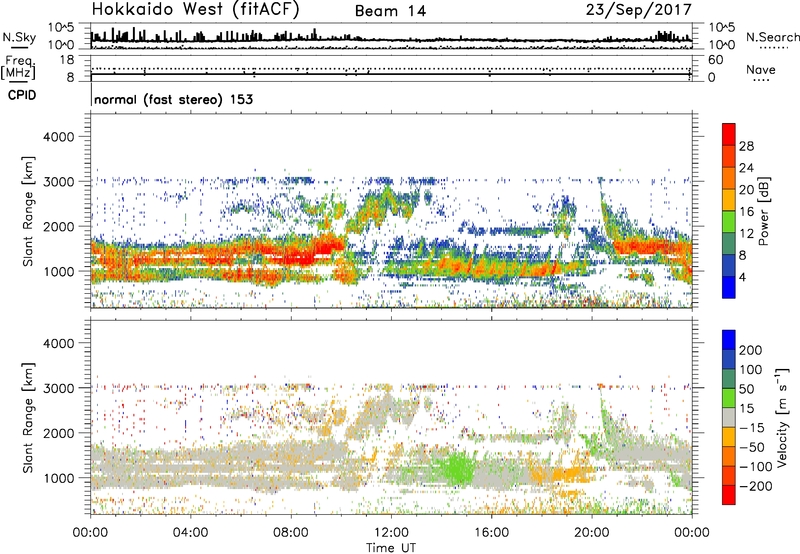
Task: Click the '12:00' time axis label
Action: pos(391,533)
